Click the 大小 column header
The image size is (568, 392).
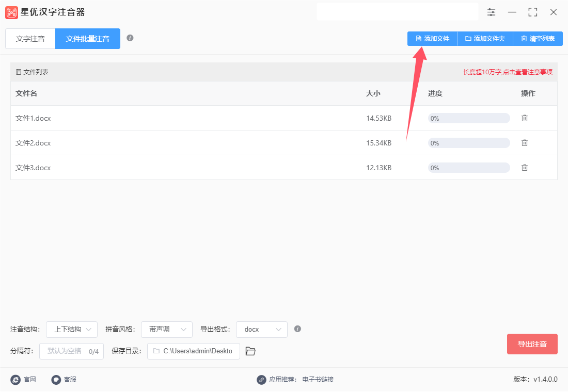click(373, 93)
